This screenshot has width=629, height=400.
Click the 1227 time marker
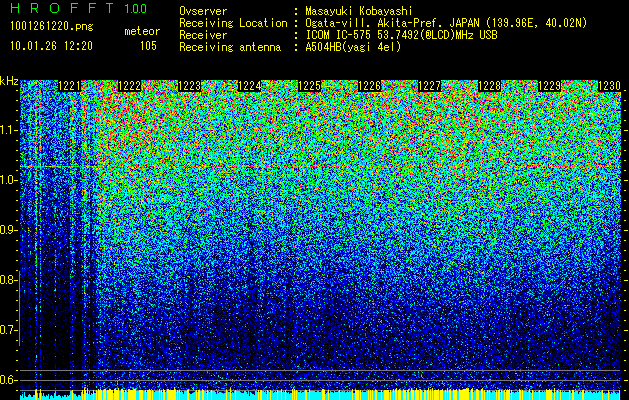429,86
